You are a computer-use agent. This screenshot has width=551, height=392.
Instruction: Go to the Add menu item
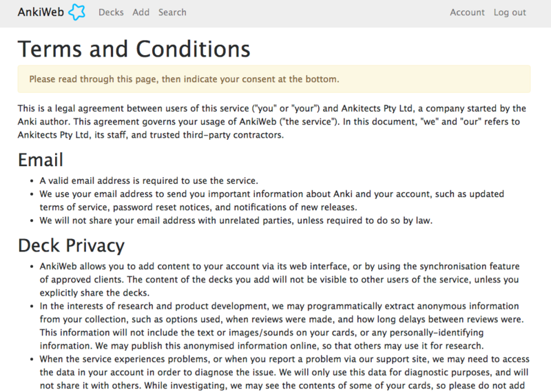(x=141, y=12)
